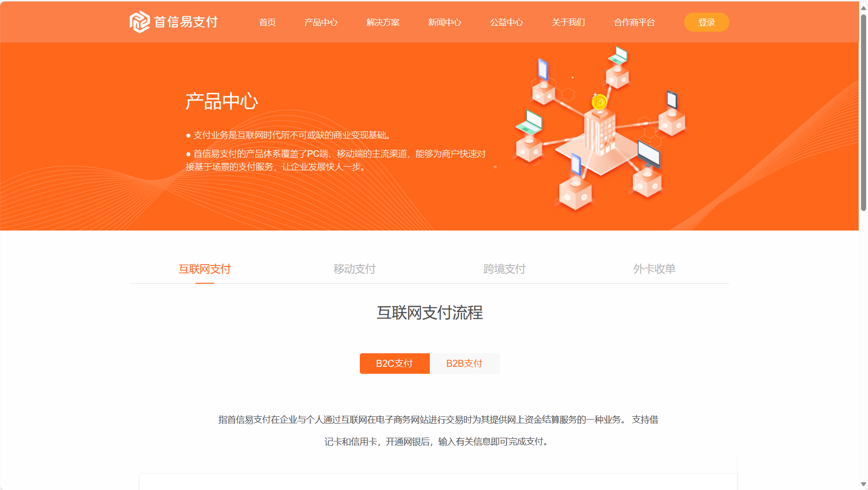Screen dimensions: 868x490
Task: Click the bullet text beginning 首信易支付的产品体系覆盖了PC端
Action: [336, 160]
